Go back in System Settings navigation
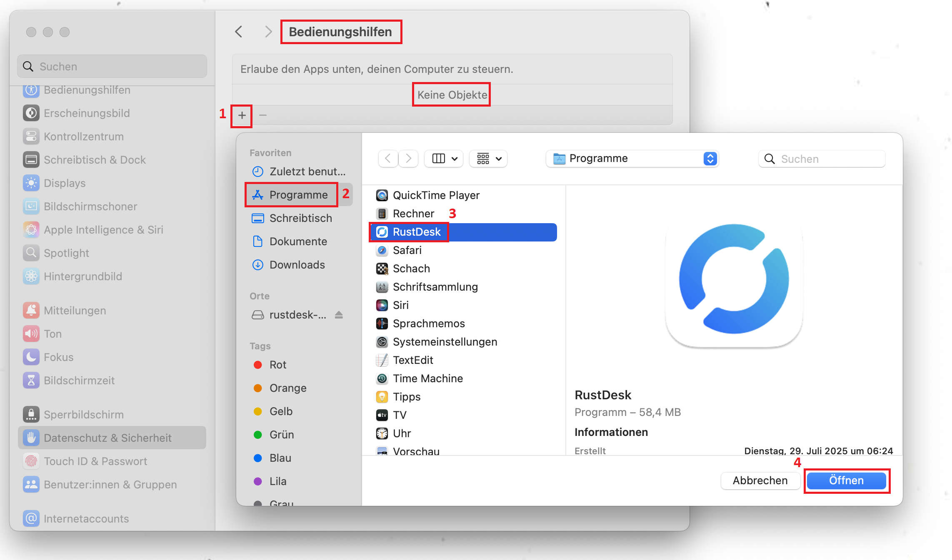 coord(239,32)
